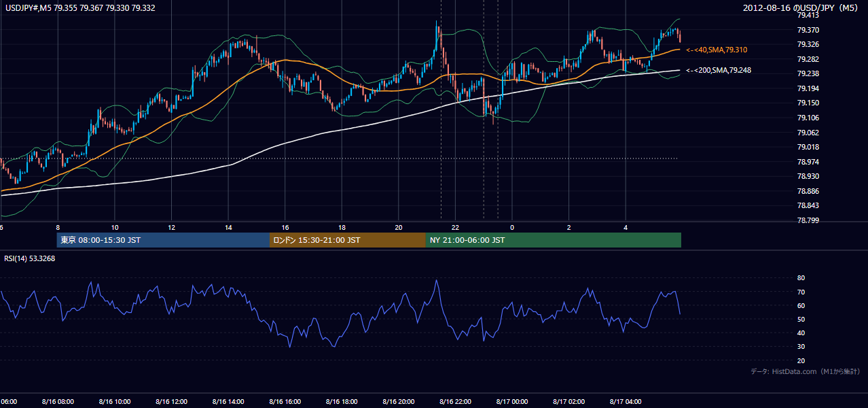Click hour label 2 under price chart

pos(569,228)
